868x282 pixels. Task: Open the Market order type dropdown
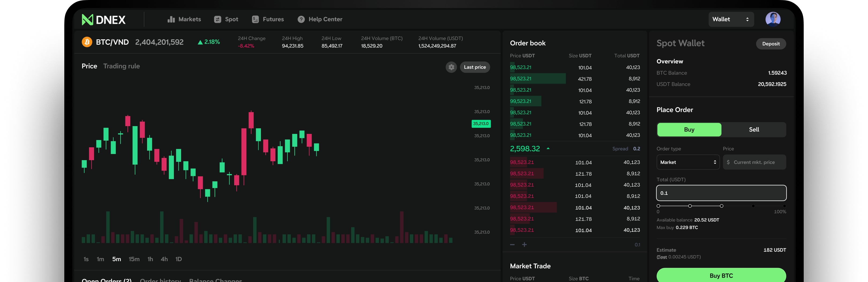point(688,162)
